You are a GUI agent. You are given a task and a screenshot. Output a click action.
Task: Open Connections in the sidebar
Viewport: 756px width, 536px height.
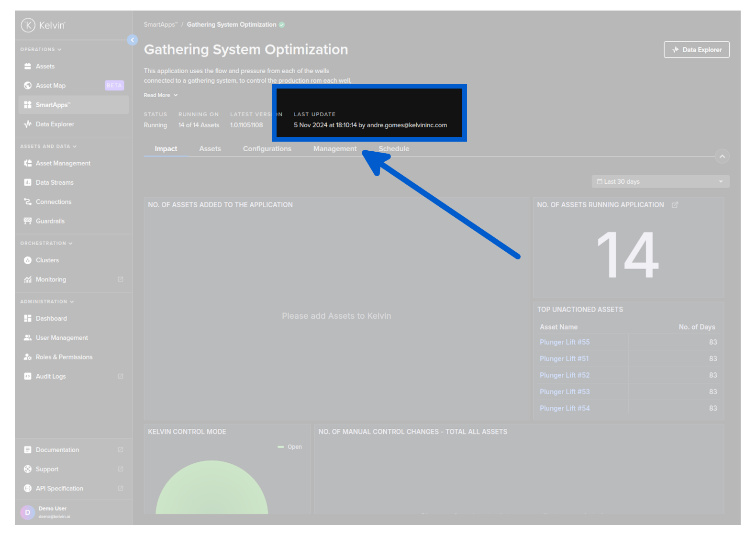[53, 202]
